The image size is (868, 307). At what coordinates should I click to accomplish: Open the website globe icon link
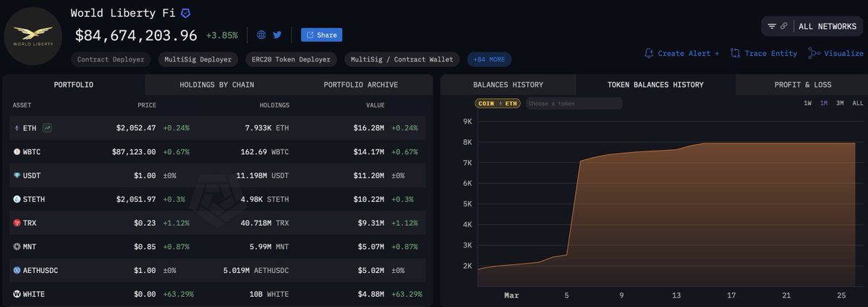(x=261, y=35)
